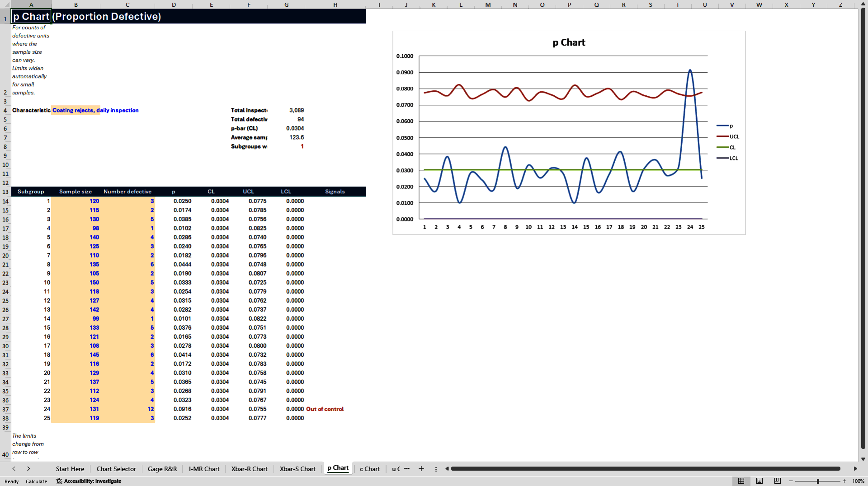Select the p Chart sheet tab
The width and height of the screenshot is (868, 486).
point(338,468)
